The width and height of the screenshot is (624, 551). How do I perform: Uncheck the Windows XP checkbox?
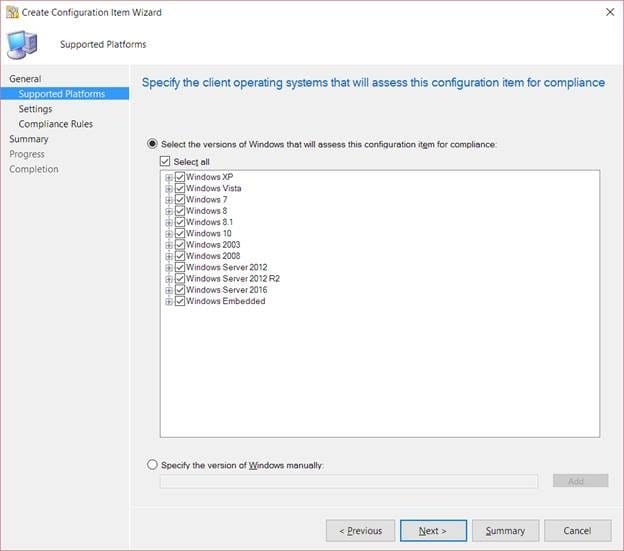[x=180, y=177]
